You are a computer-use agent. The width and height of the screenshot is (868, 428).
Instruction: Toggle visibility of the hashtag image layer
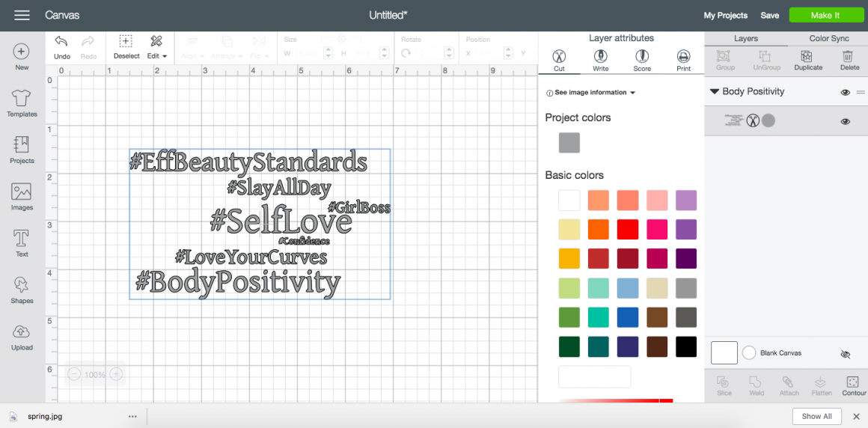pos(846,122)
